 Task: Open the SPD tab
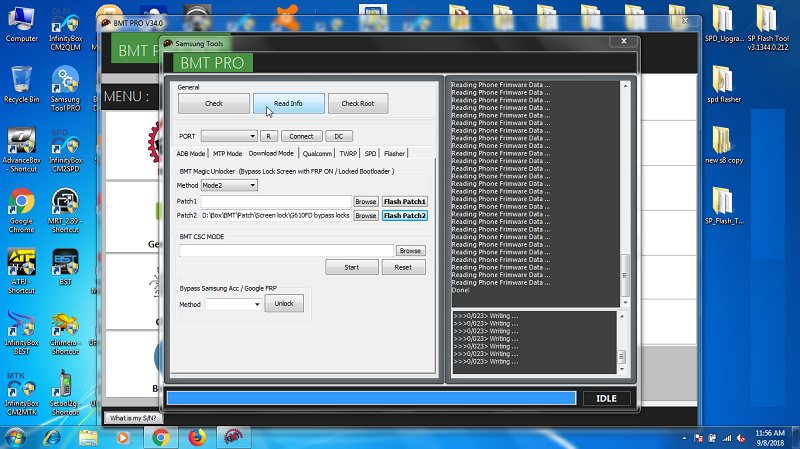click(370, 154)
